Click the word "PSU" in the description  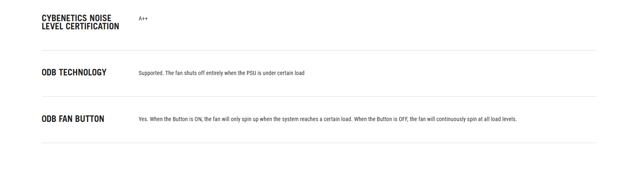click(x=251, y=73)
